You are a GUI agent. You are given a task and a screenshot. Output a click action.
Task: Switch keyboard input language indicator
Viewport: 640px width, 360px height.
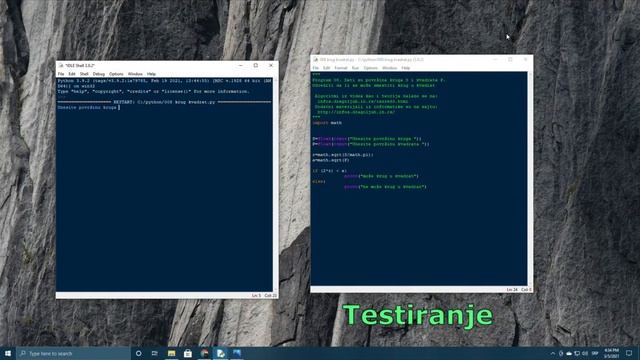[595, 353]
